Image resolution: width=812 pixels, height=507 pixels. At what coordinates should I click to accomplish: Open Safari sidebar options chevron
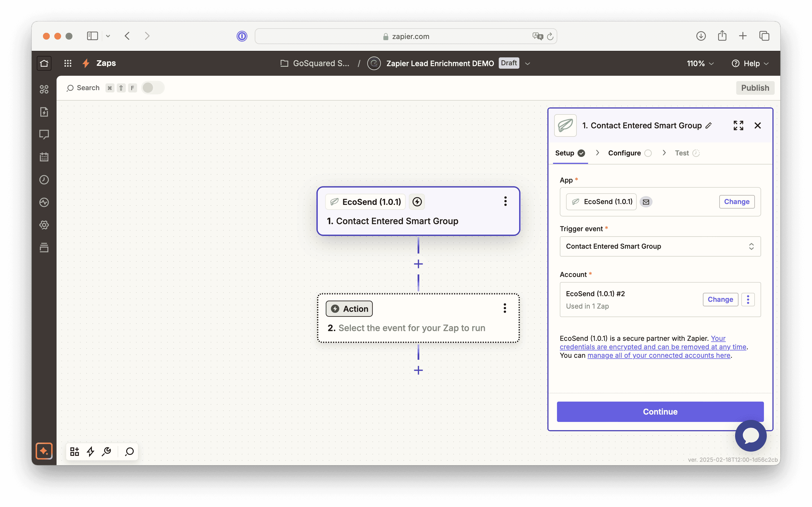pyautogui.click(x=108, y=36)
